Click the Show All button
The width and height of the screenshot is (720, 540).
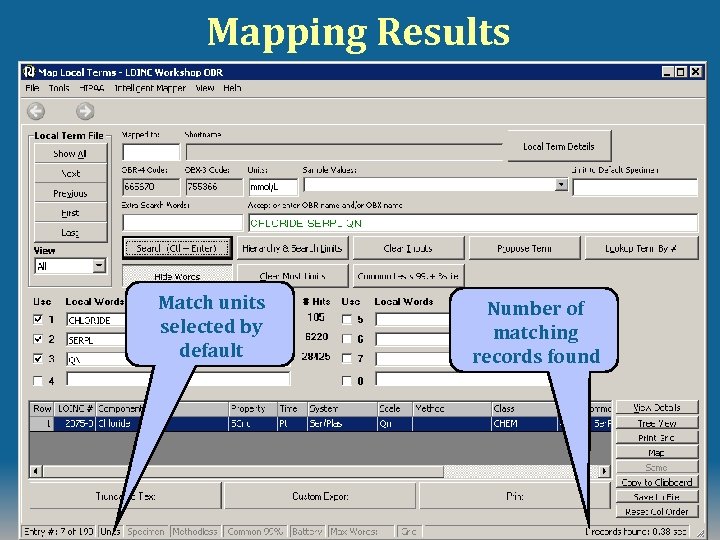(x=70, y=154)
